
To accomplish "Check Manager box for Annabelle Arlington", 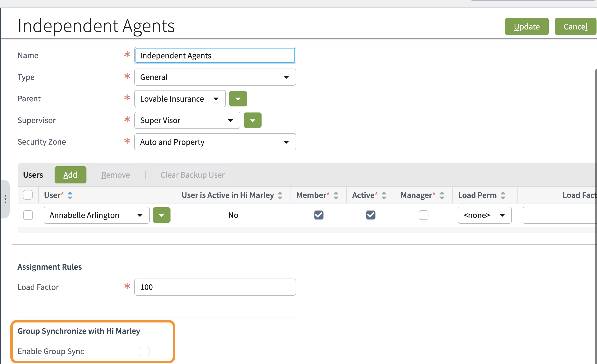I will coord(423,215).
